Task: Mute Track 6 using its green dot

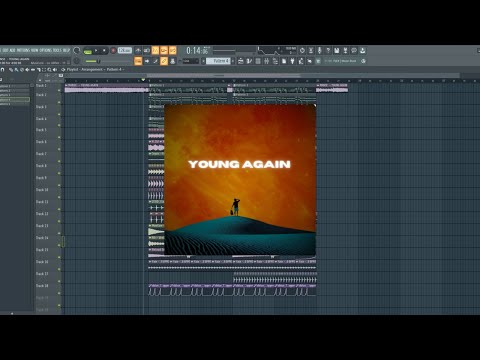Action: [59, 149]
